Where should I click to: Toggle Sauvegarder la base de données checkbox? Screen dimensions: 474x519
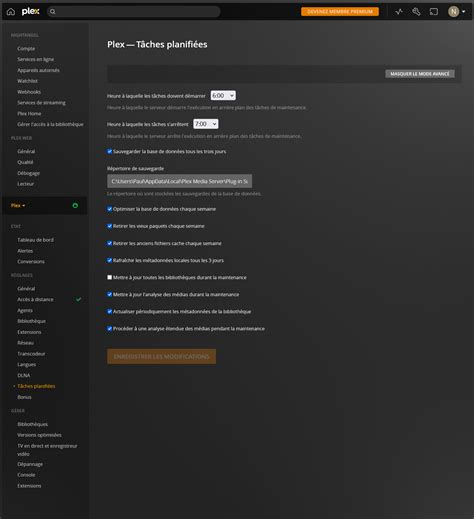point(110,151)
